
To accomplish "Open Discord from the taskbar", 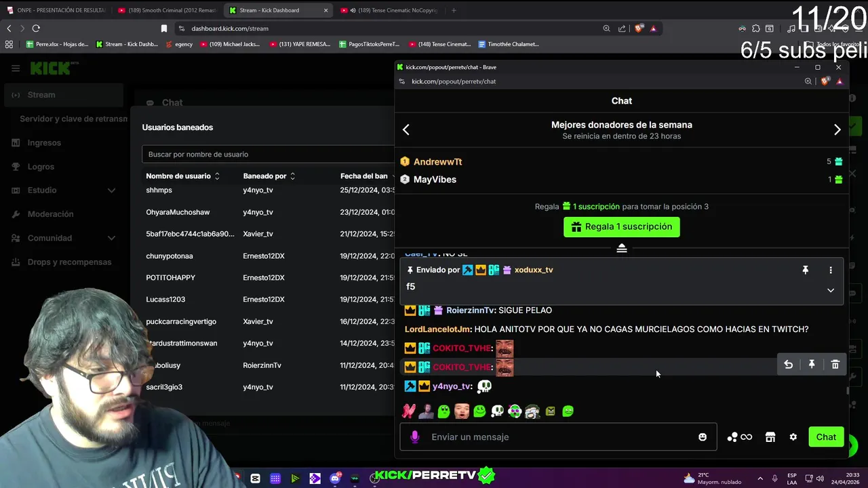I will pyautogui.click(x=335, y=479).
